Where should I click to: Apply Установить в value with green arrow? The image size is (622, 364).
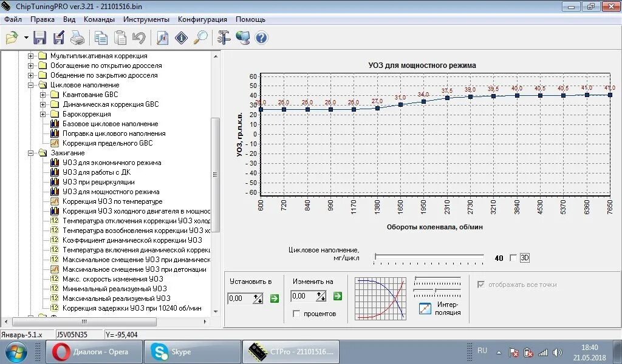[274, 298]
